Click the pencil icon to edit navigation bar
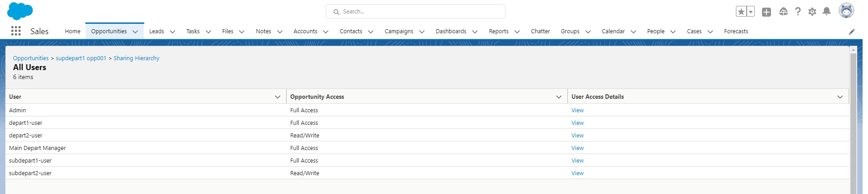Viewport: 868px width, 194px height. click(x=851, y=31)
